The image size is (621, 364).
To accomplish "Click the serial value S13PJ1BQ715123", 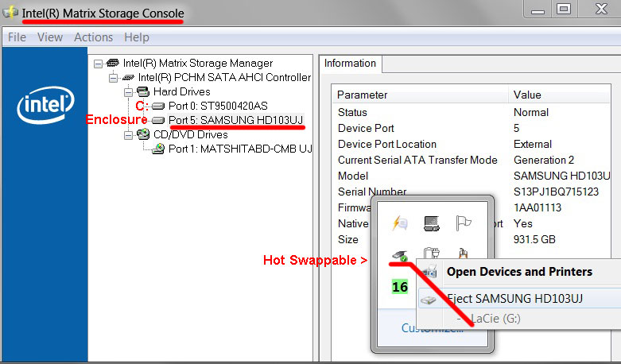I will tap(556, 192).
